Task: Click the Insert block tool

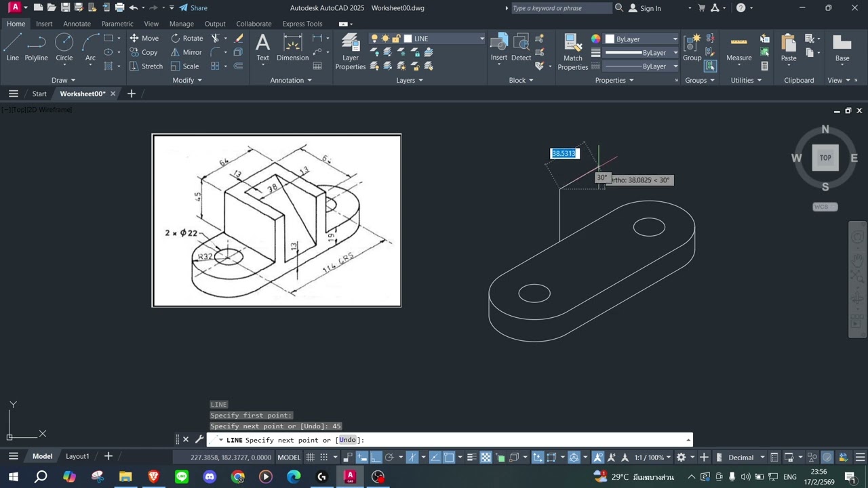Action: (x=499, y=47)
